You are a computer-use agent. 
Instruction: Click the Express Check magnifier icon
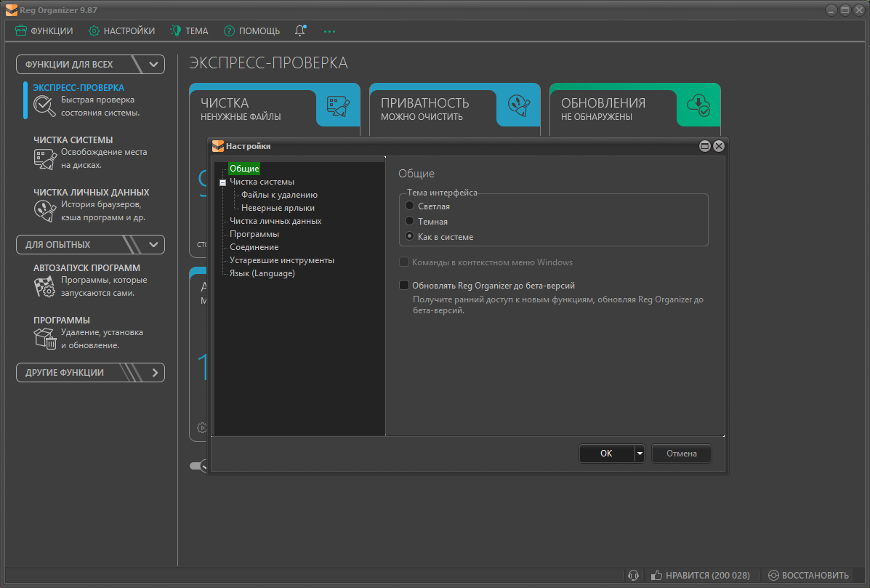(x=44, y=106)
